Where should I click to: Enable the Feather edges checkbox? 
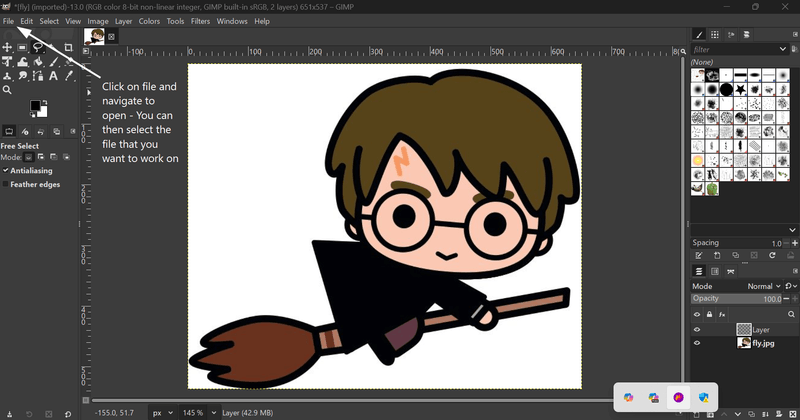click(6, 184)
